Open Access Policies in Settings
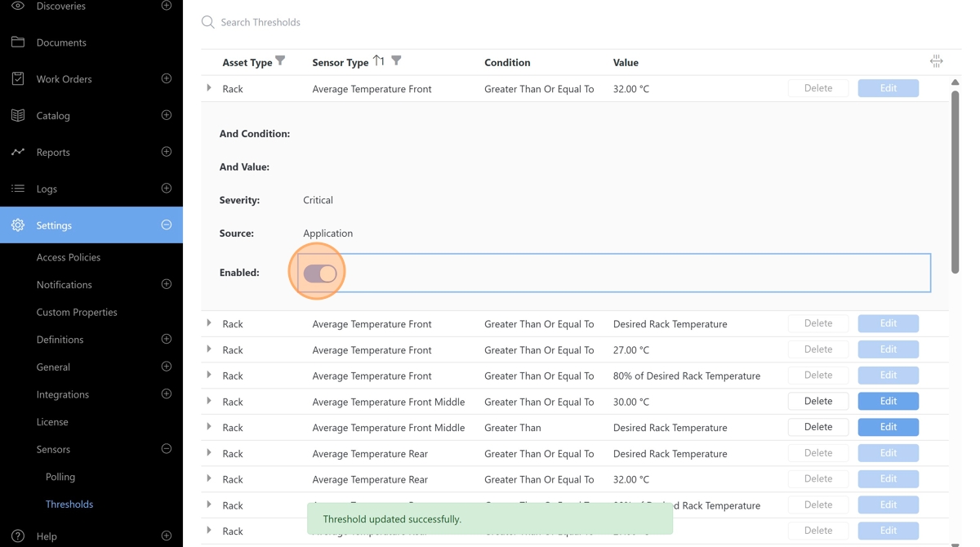 (69, 257)
